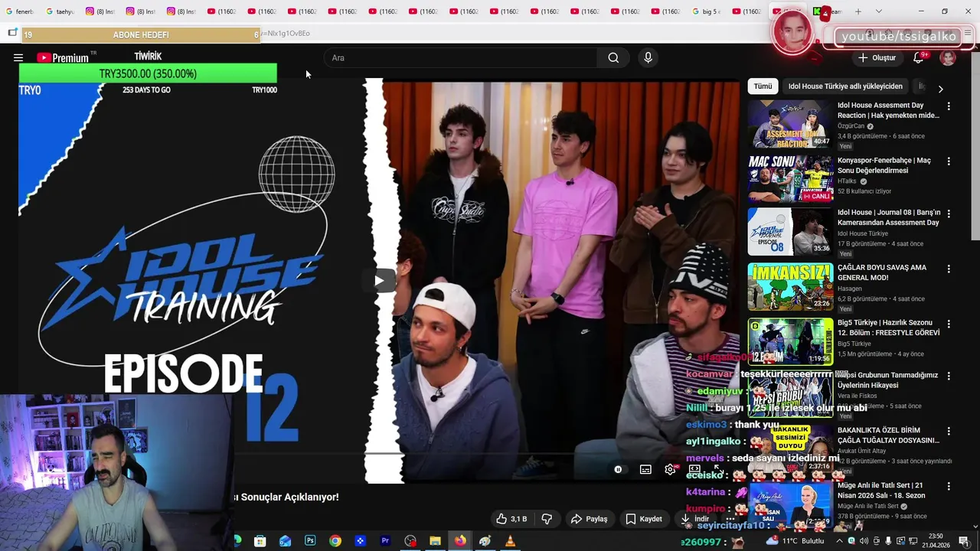Open Müge Anlı ile Tatlı Sert video title

(x=881, y=490)
